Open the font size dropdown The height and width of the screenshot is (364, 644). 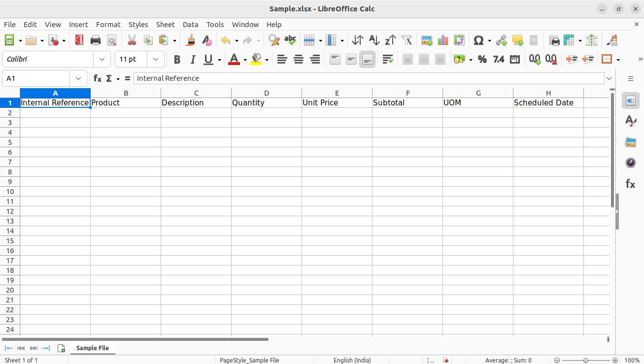pos(156,59)
